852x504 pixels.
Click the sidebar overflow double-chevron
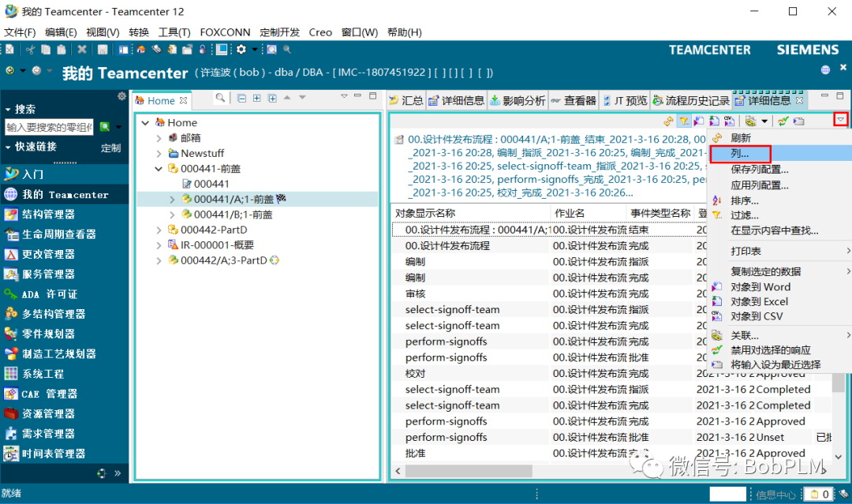coord(118,473)
